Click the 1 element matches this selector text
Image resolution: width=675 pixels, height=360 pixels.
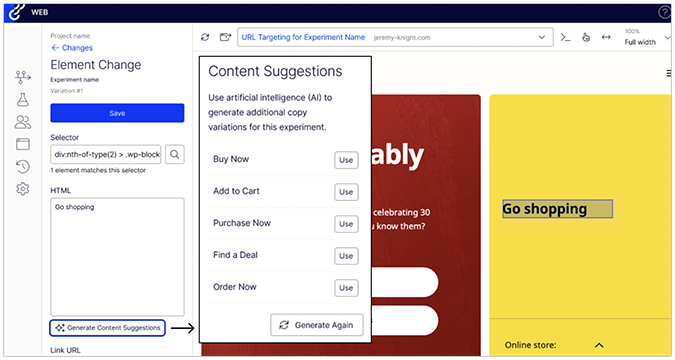pos(98,171)
